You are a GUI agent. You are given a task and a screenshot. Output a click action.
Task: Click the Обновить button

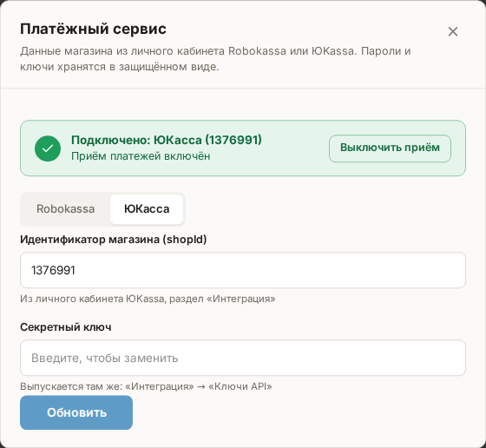pyautogui.click(x=76, y=412)
